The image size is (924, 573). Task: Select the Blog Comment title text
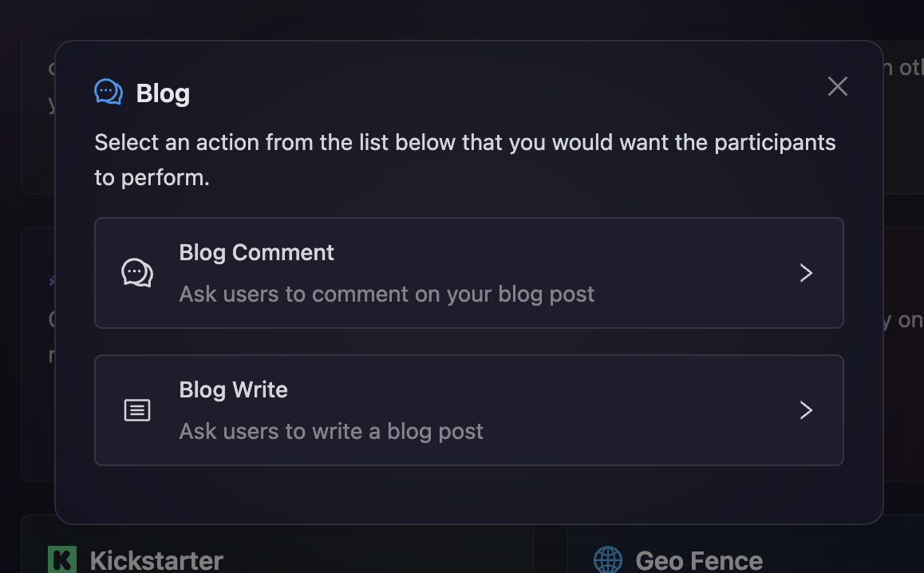point(256,253)
